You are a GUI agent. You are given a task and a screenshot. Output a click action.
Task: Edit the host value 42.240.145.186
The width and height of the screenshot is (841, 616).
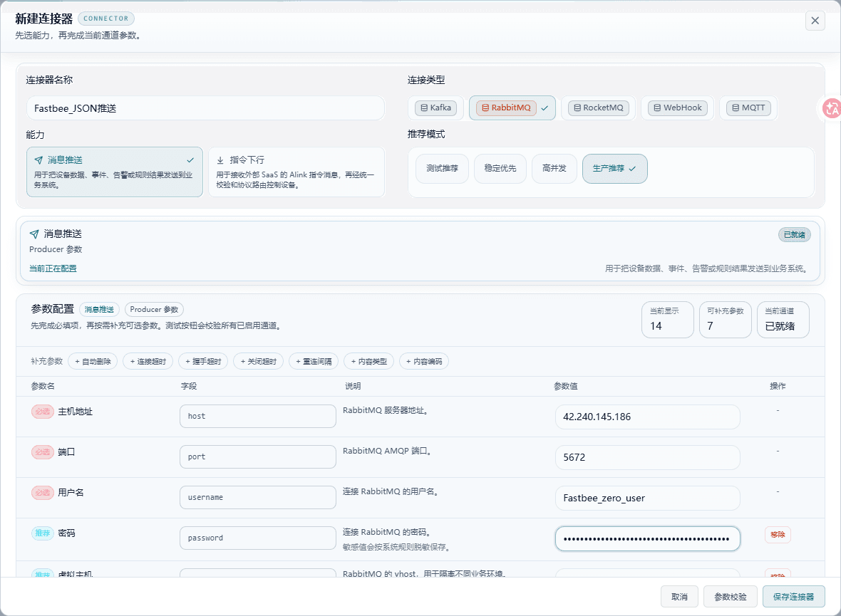click(x=647, y=417)
